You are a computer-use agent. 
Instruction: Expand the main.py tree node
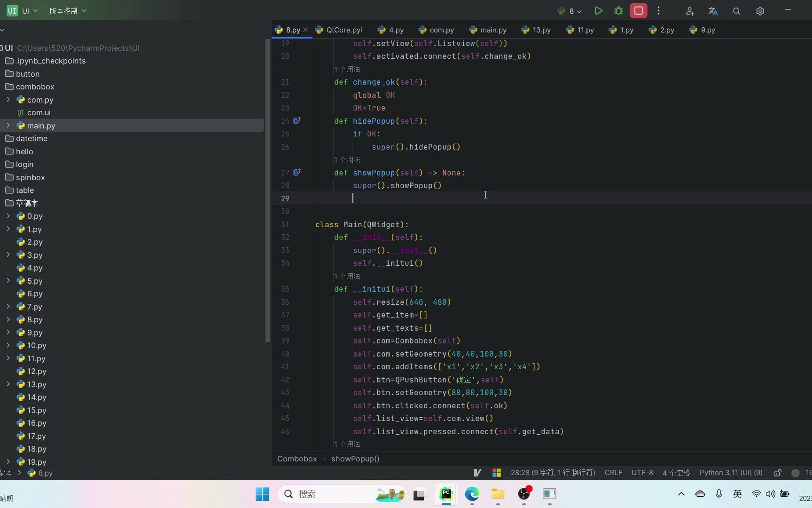pos(8,125)
